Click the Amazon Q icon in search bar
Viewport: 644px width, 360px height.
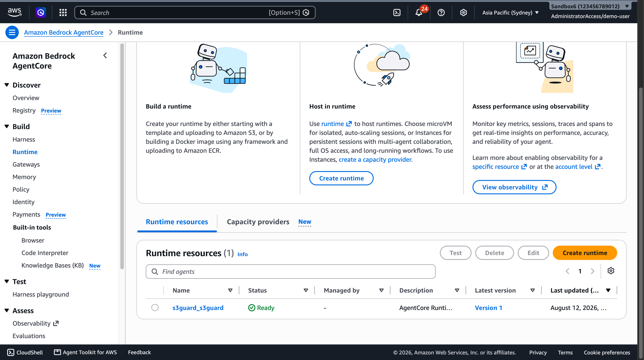pos(306,13)
